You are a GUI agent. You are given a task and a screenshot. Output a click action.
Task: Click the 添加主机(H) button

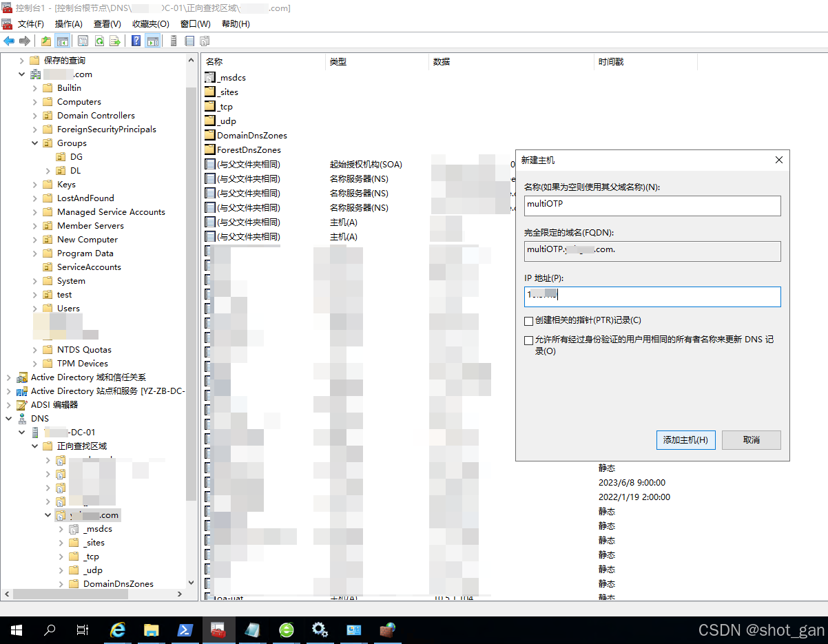[686, 440]
